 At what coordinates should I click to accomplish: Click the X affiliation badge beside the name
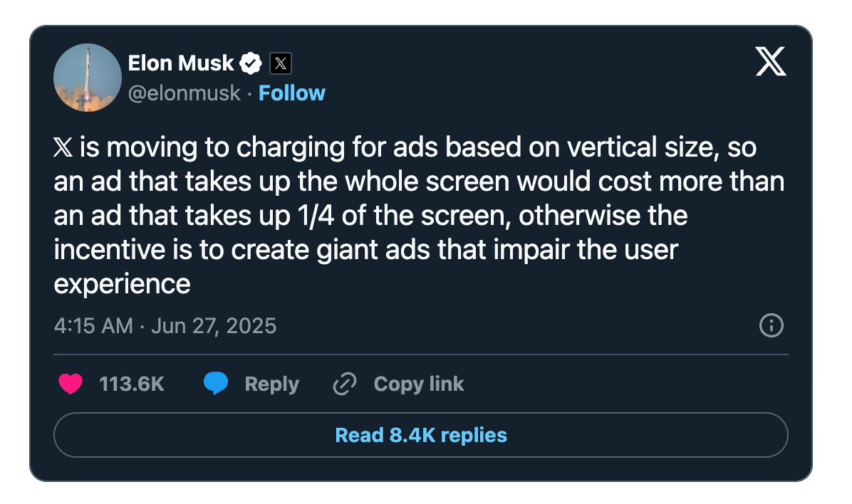(x=281, y=63)
